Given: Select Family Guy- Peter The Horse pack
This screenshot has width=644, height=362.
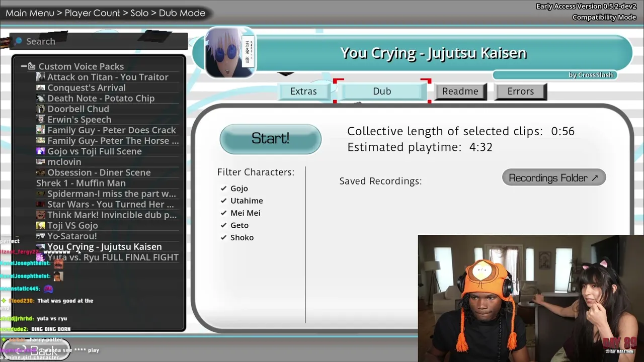Looking at the screenshot, I should pyautogui.click(x=108, y=140).
